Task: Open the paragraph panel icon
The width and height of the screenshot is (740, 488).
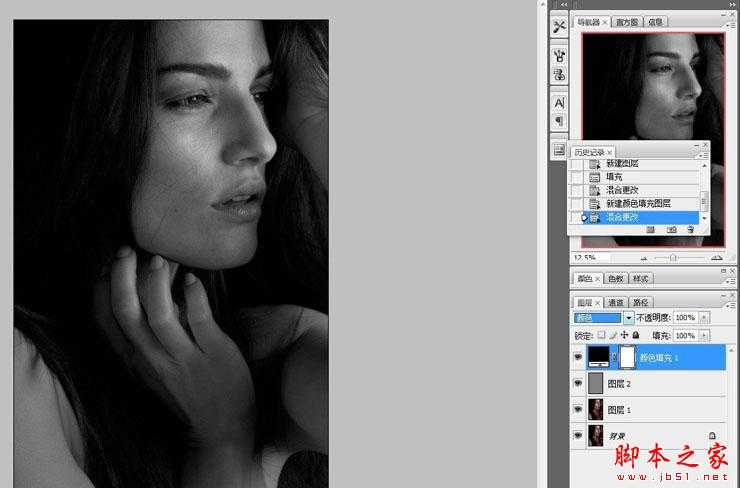Action: pos(559,121)
